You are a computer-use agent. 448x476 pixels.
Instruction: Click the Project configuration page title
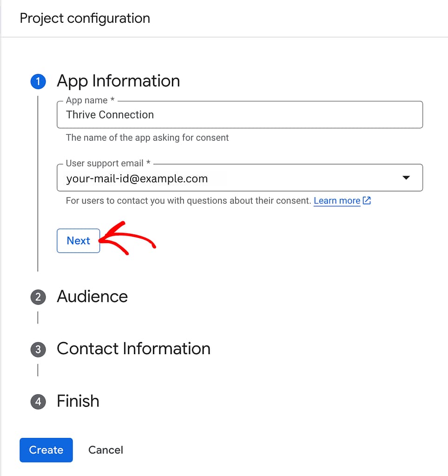(x=85, y=18)
